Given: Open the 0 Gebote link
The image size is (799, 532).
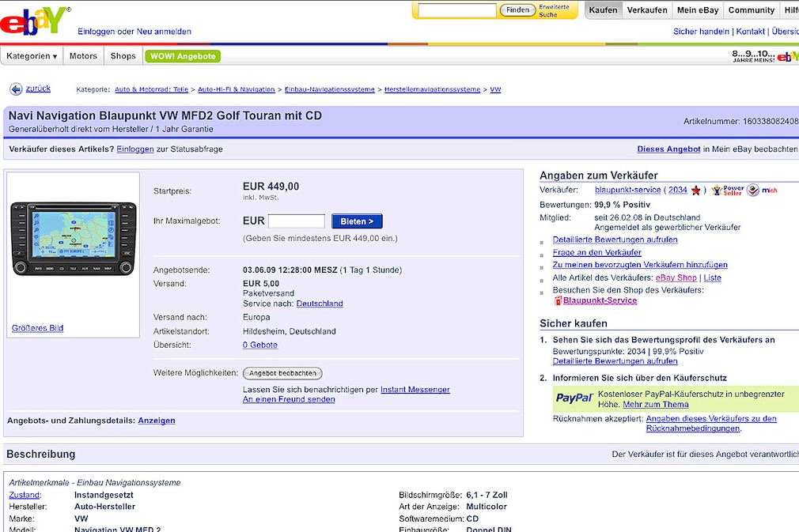Looking at the screenshot, I should pos(260,345).
